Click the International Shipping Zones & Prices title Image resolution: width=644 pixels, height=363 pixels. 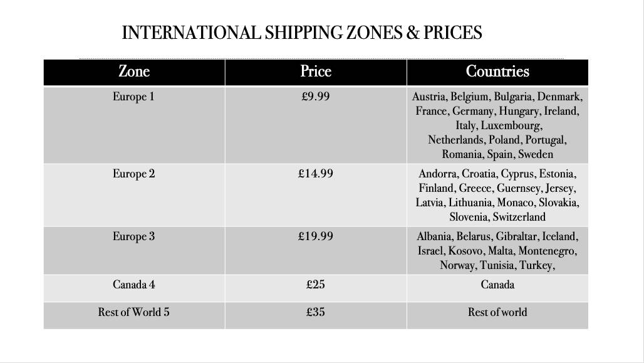302,33
